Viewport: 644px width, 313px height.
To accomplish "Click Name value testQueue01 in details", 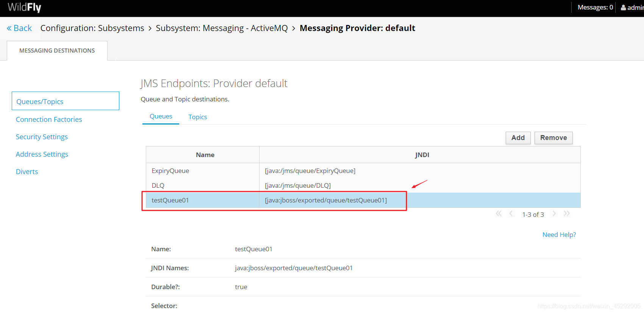I will pos(253,249).
